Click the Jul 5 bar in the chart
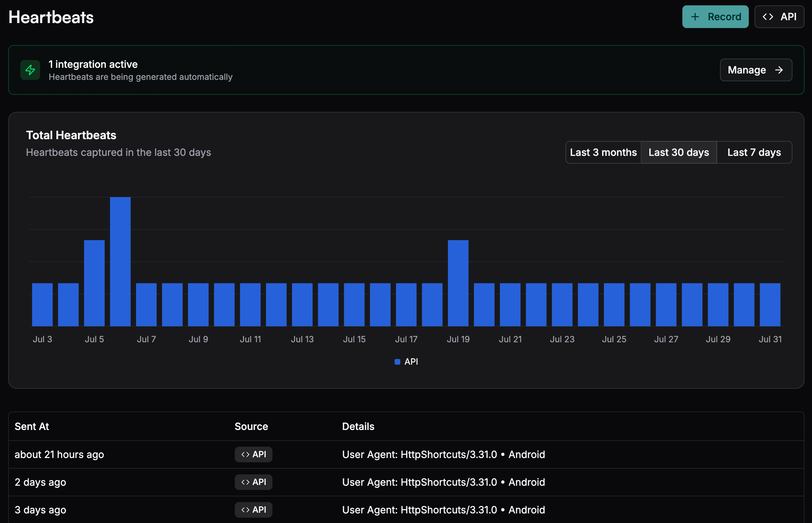Screen dimensions: 812x523 tap(94, 283)
